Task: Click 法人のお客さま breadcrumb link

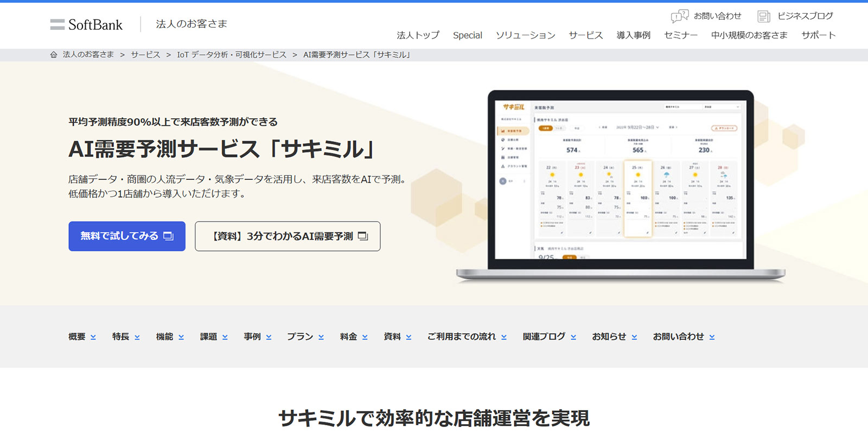Action: pyautogui.click(x=88, y=55)
